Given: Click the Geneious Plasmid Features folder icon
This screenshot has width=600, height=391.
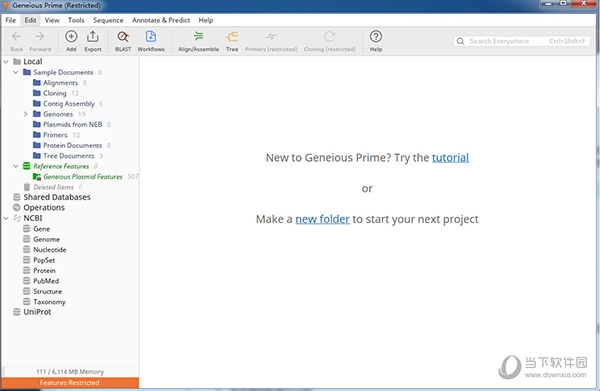Looking at the screenshot, I should tap(37, 176).
